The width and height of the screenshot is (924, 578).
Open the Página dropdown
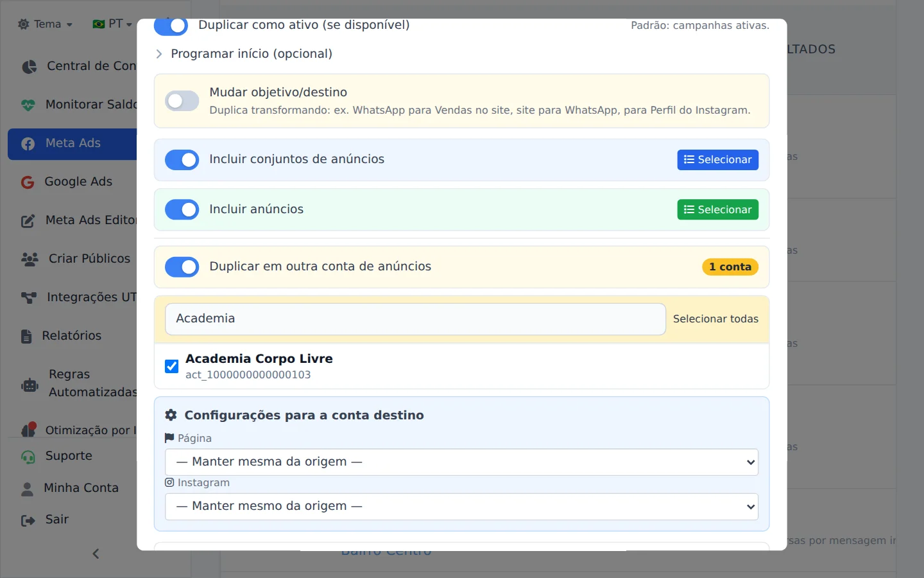coord(462,462)
